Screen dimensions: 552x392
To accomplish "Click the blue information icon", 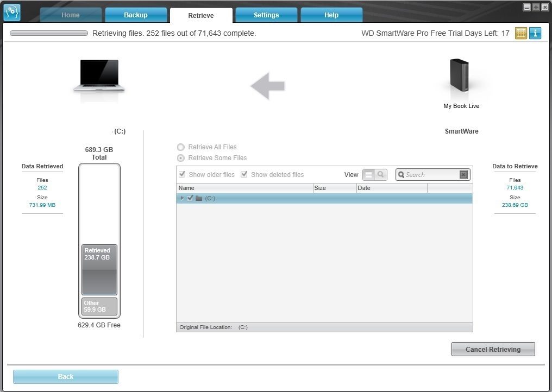I will click(x=535, y=33).
